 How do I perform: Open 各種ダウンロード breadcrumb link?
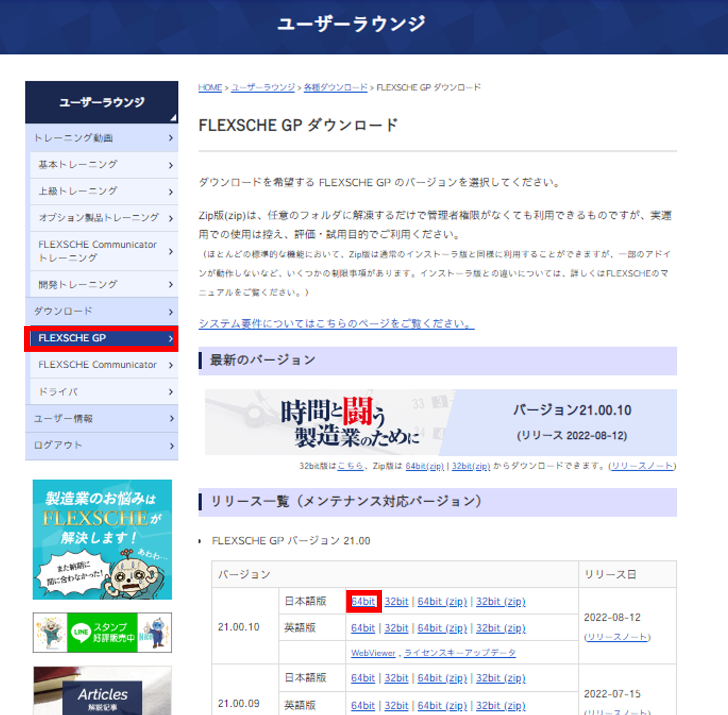335,88
